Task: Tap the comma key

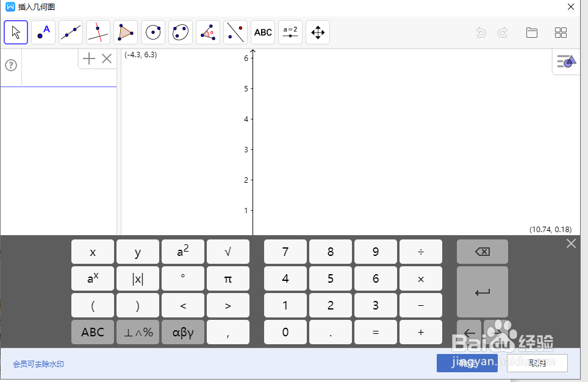Action: 228,332
